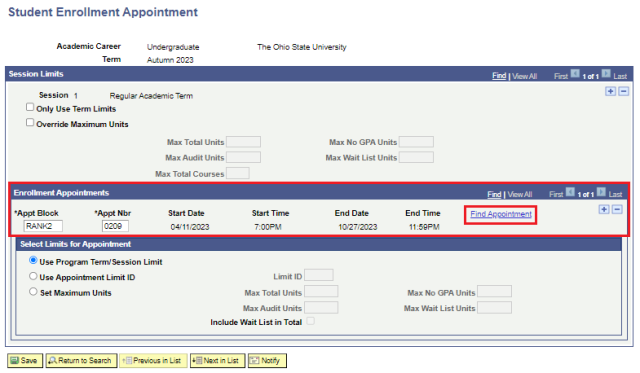Check Override Maximum Units
640x373 pixels.
(30, 122)
